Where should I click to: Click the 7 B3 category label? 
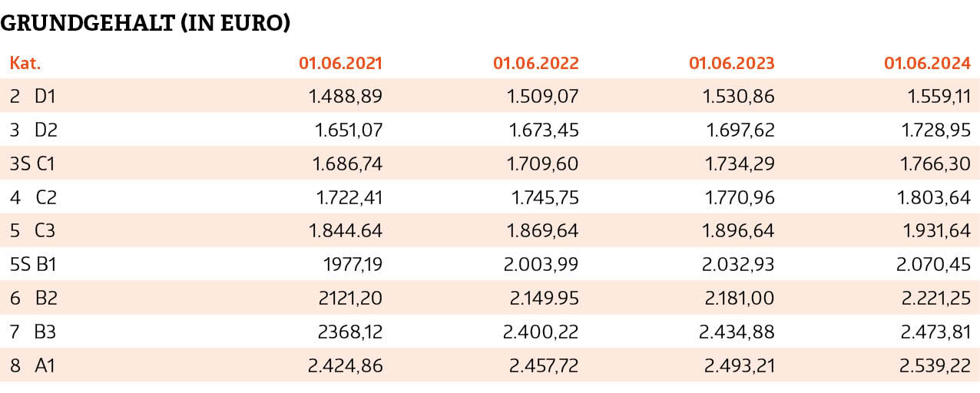point(33,333)
